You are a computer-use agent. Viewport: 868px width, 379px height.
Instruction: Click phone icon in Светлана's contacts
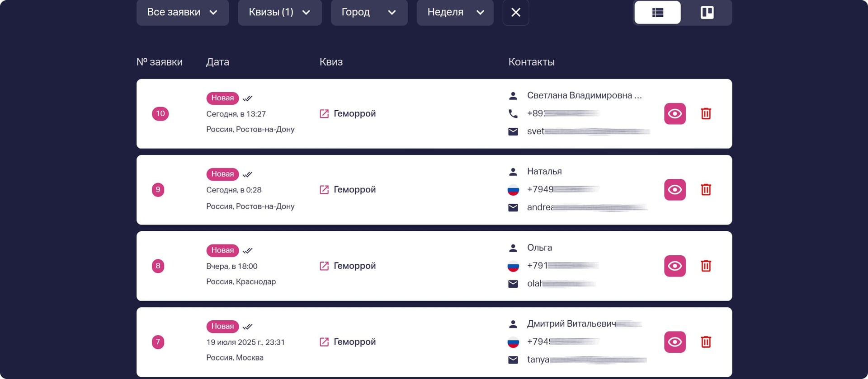pos(513,113)
